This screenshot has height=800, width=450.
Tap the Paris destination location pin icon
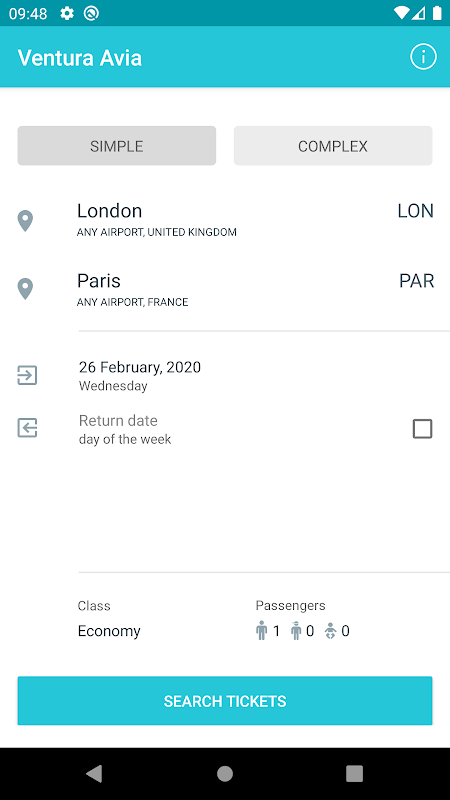tap(25, 289)
